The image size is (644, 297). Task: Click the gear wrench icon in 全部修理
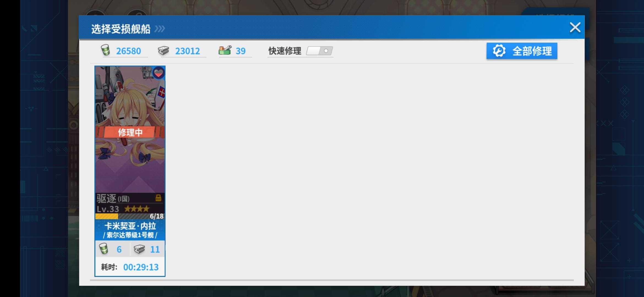point(499,51)
